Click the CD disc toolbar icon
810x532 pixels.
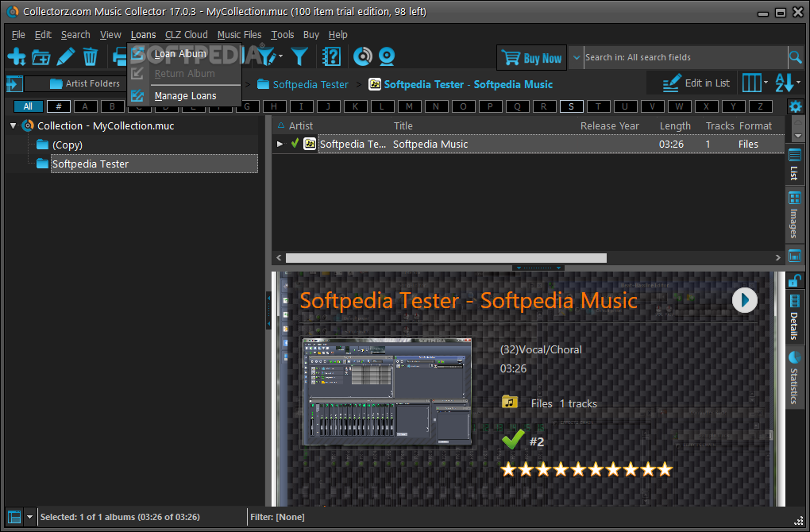pyautogui.click(x=363, y=56)
